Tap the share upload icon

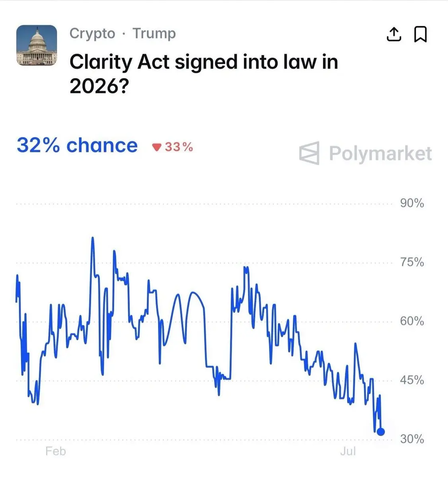coord(394,34)
